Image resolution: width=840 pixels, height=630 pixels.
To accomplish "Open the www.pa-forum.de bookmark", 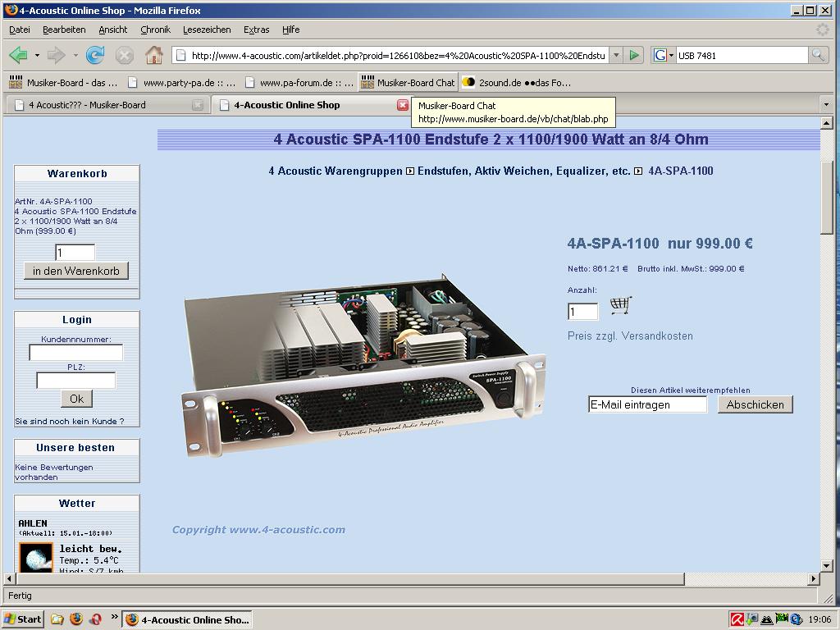I will (299, 83).
